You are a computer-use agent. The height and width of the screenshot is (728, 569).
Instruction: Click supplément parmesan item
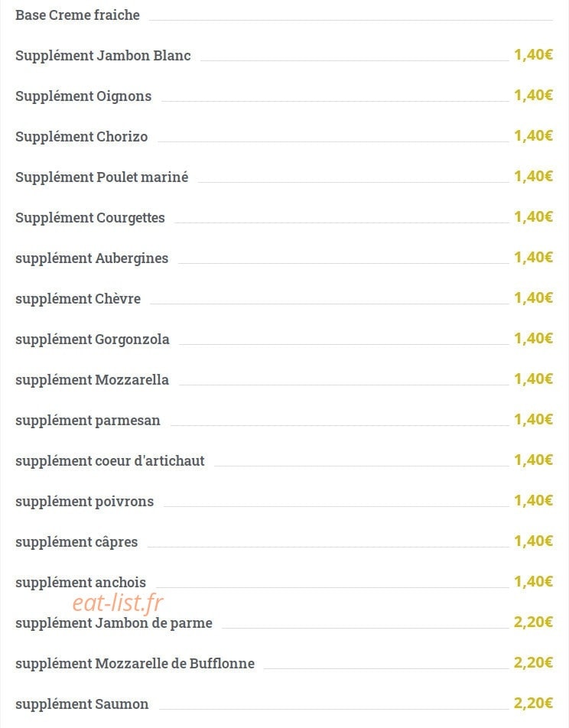(88, 420)
